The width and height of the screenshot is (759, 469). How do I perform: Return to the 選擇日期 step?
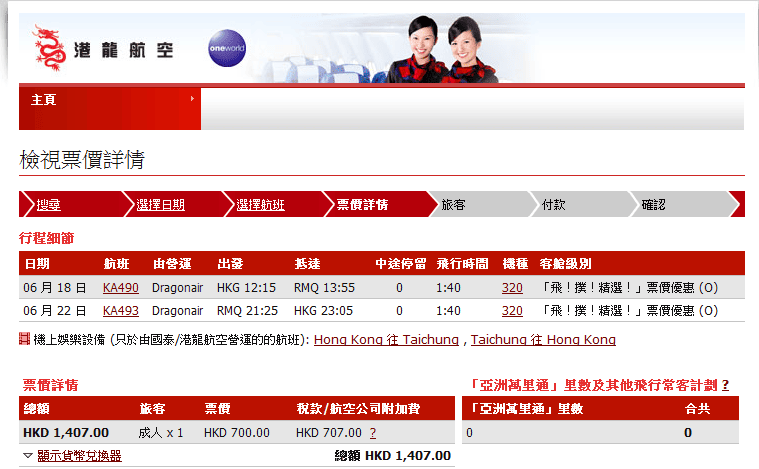click(x=160, y=205)
